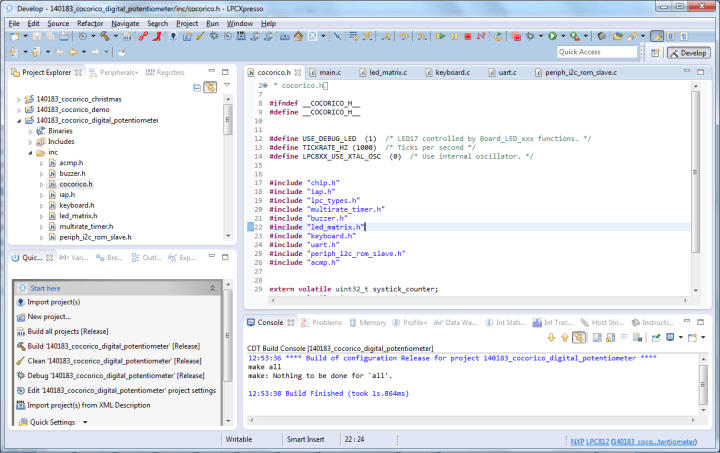720x453 pixels.
Task: Click the lightbulb import toolbar icon
Action: [173, 36]
